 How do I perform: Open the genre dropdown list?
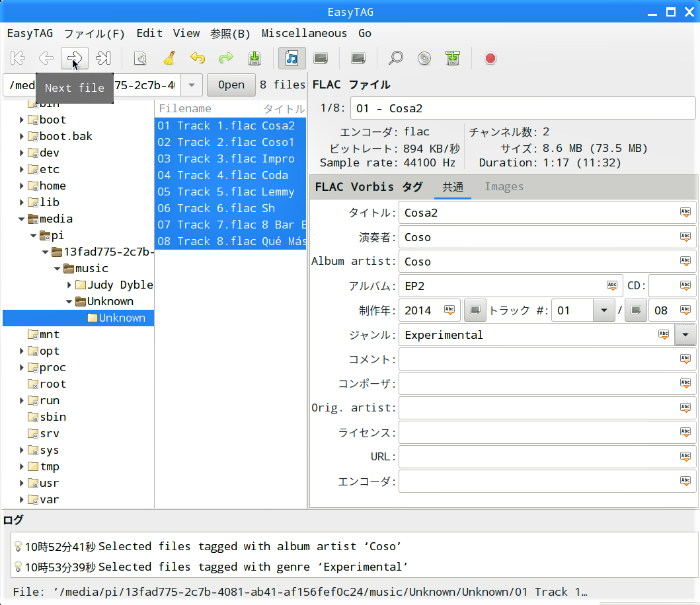(x=685, y=335)
